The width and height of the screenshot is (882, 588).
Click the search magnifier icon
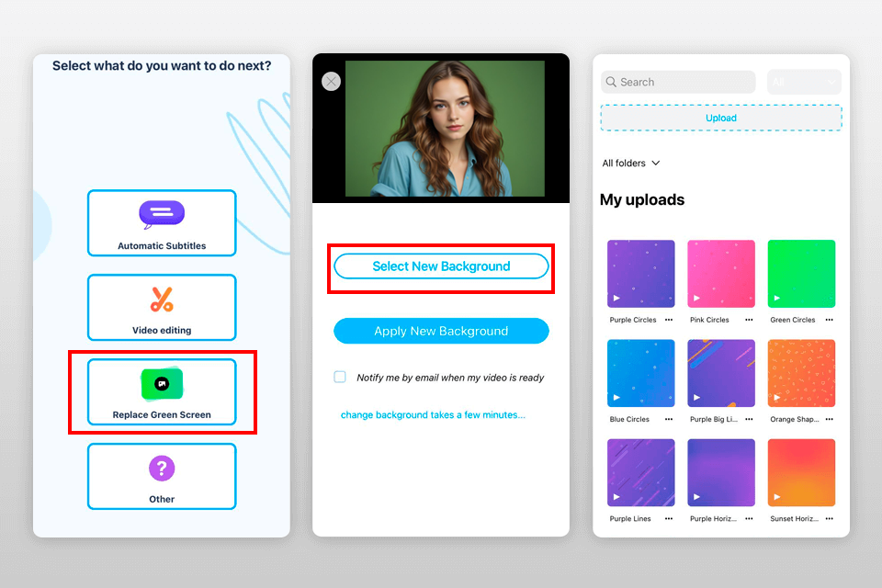(x=611, y=82)
